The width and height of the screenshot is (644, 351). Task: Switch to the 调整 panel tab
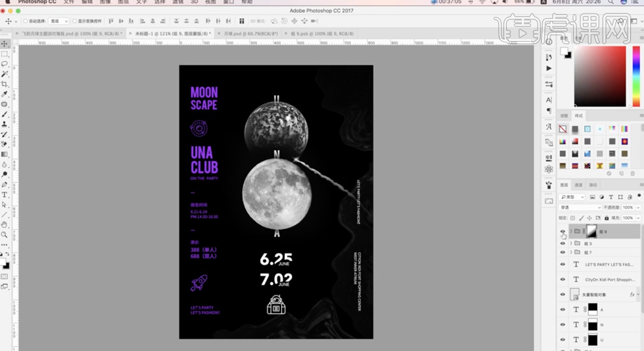pyautogui.click(x=565, y=116)
